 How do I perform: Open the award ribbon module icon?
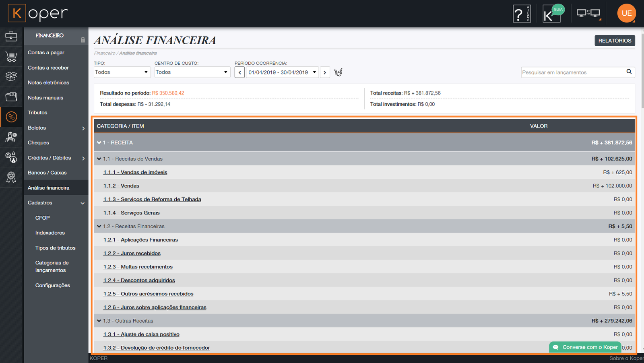11,177
